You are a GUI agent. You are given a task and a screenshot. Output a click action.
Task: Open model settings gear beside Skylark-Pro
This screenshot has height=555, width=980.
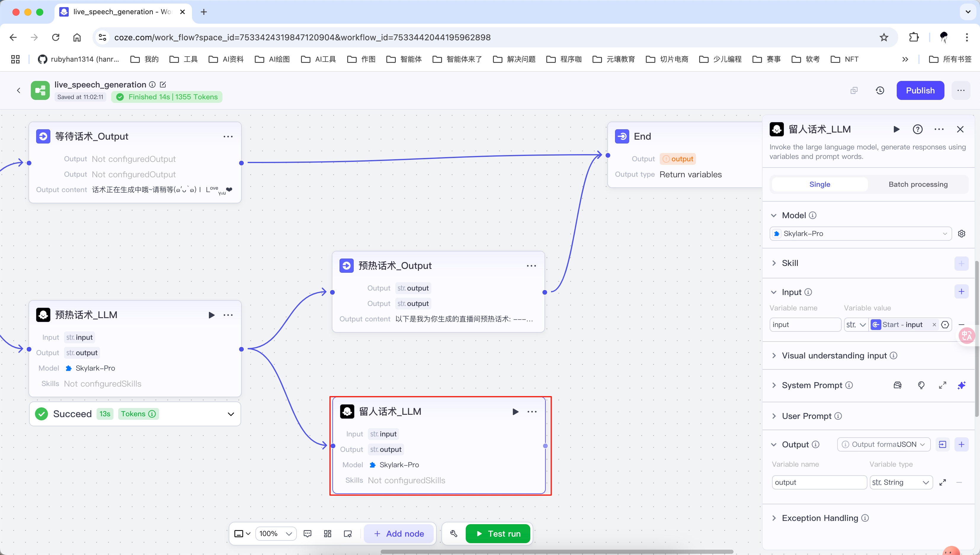tap(961, 234)
